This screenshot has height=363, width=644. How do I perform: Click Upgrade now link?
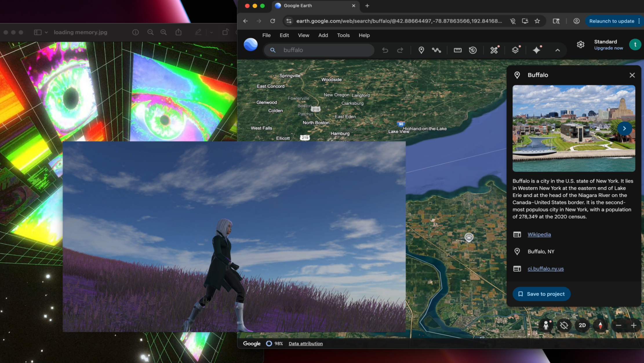click(x=608, y=48)
